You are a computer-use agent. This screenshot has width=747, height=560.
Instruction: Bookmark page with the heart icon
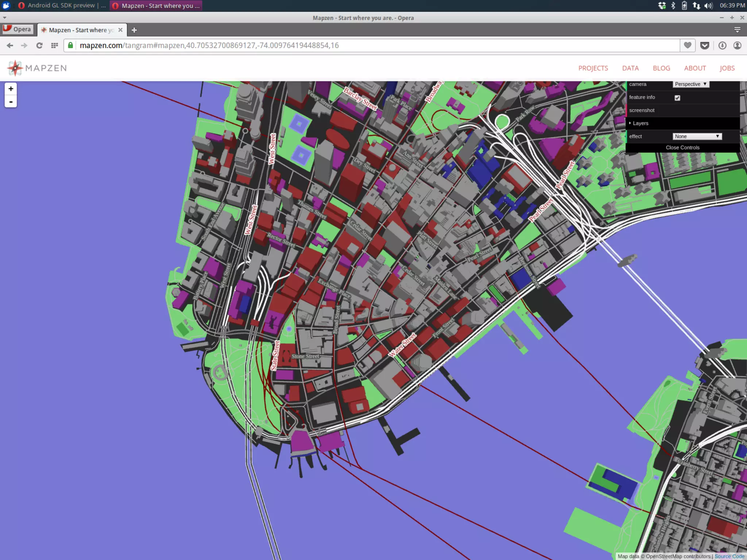click(x=687, y=46)
